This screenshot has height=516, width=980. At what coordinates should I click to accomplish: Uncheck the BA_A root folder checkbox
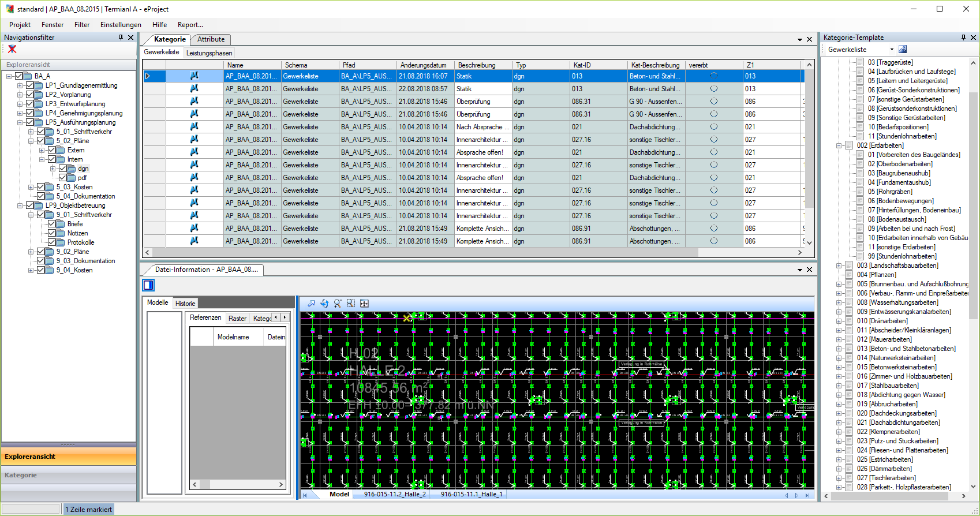click(x=19, y=76)
